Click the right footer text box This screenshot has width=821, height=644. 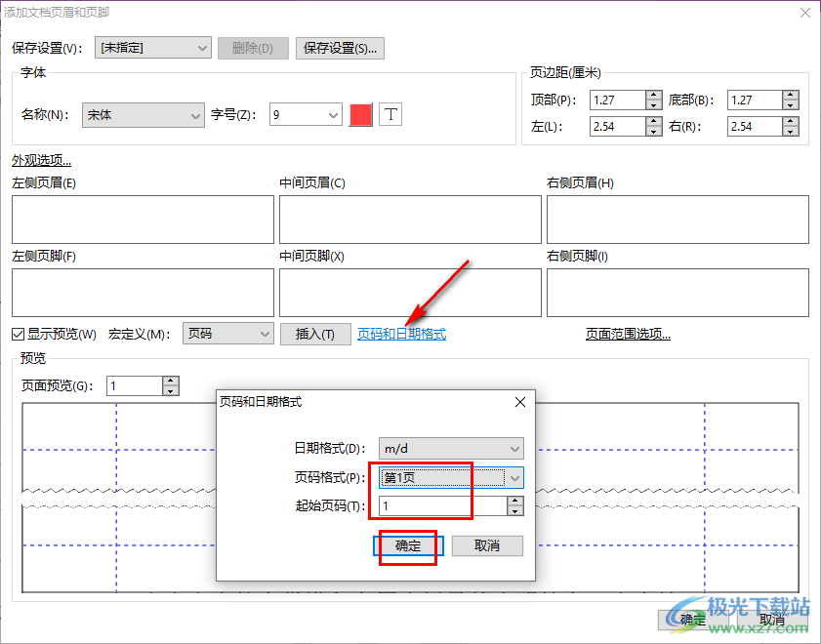(x=677, y=293)
